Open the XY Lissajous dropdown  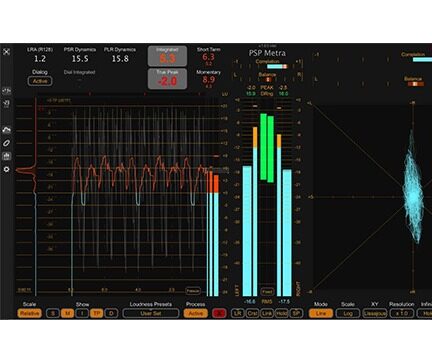coord(375,313)
